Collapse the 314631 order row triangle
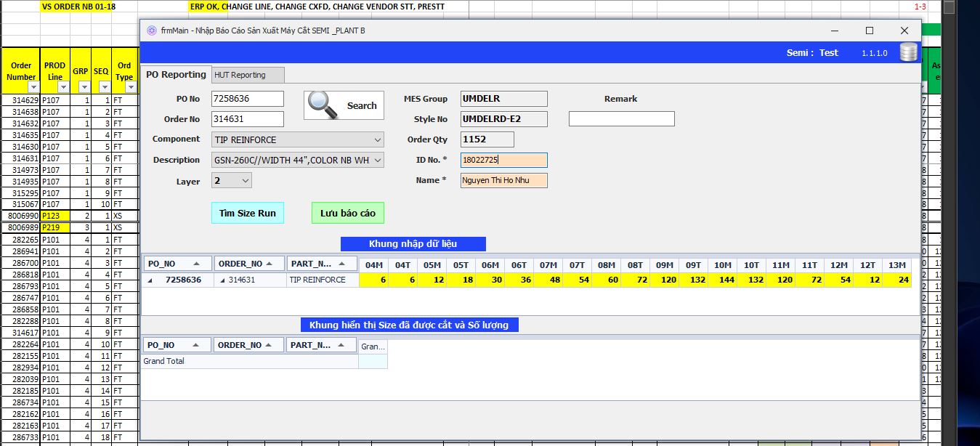 coord(222,280)
